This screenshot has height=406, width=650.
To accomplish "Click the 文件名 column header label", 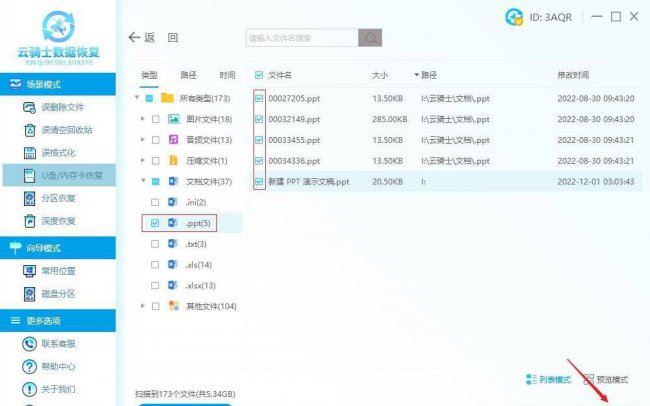I will [280, 75].
